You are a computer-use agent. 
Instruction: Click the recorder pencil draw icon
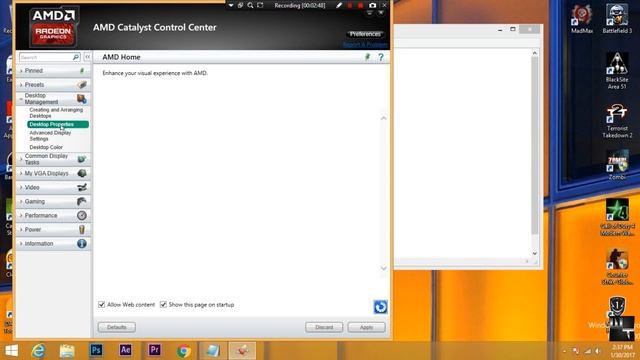click(339, 5)
